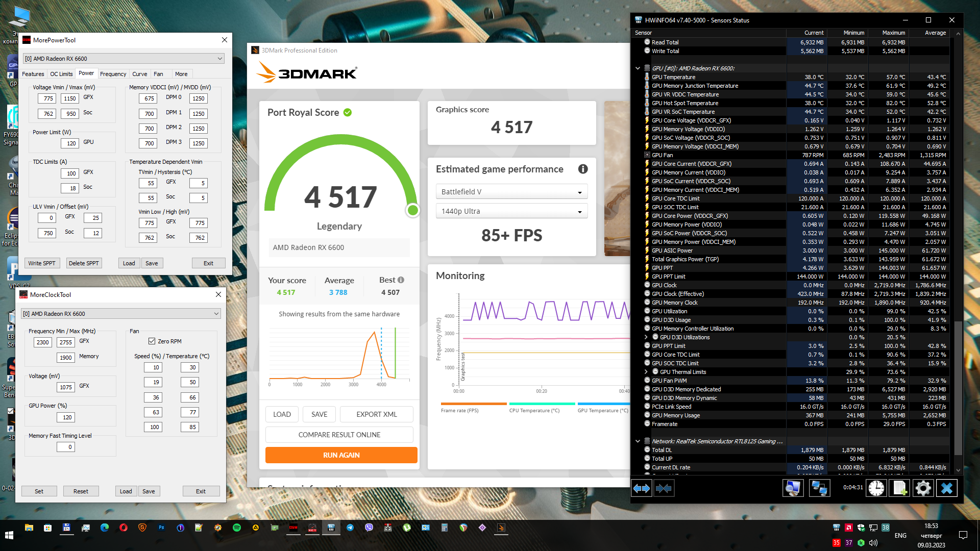Screen dimensions: 980x551
Task: Open HWiNFO sensor settings gear
Action: (x=923, y=489)
